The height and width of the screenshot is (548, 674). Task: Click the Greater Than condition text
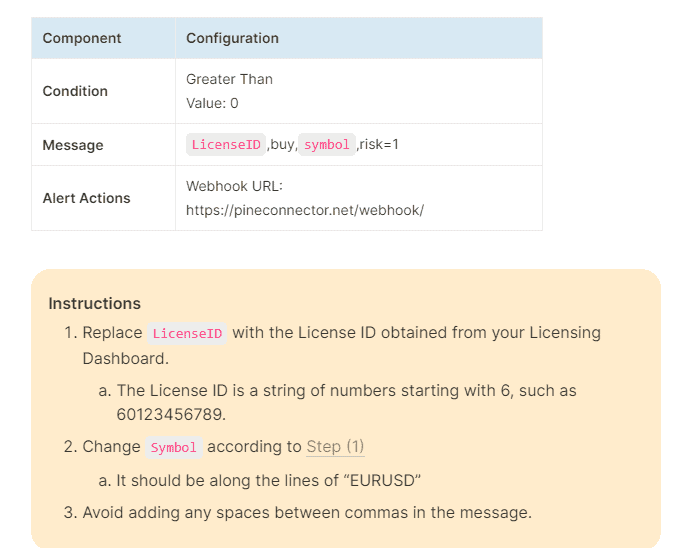pyautogui.click(x=229, y=79)
